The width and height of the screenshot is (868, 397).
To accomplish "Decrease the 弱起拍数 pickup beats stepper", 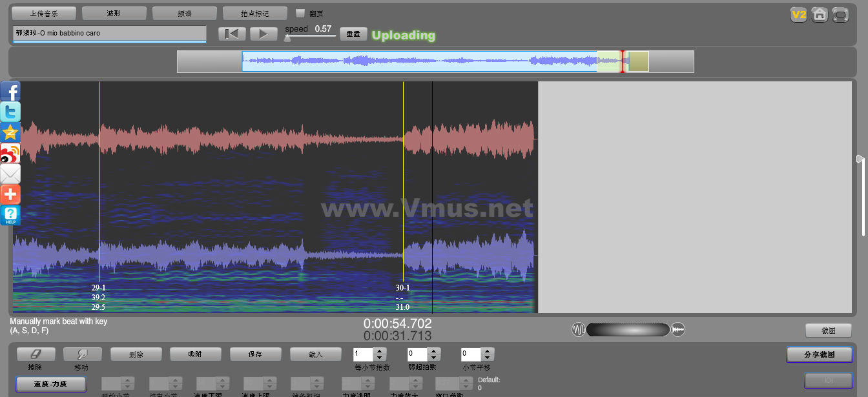I will tap(434, 358).
